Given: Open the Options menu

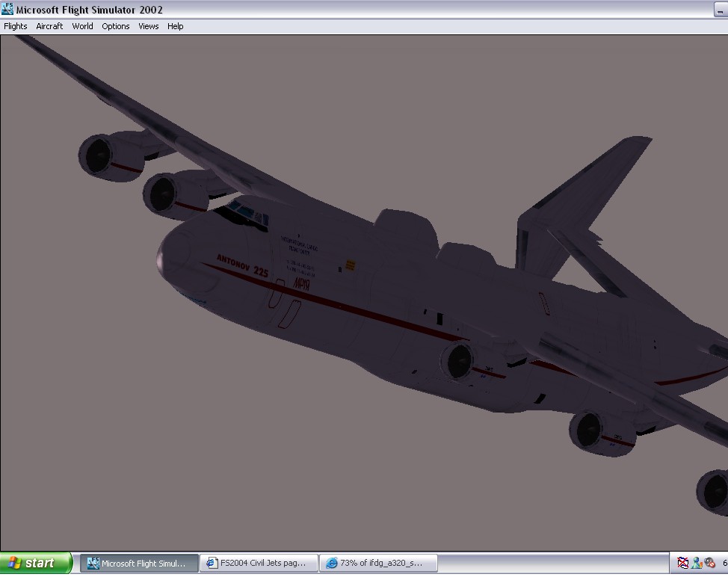Looking at the screenshot, I should [116, 26].
